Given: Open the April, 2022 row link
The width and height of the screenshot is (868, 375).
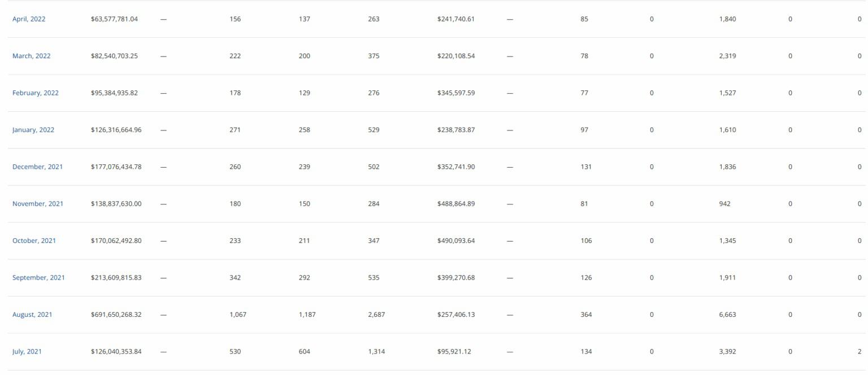Looking at the screenshot, I should coord(29,19).
